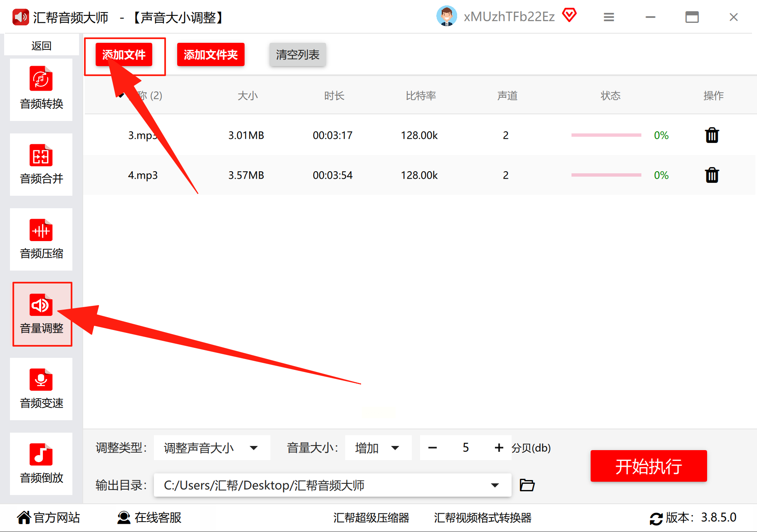757x532 pixels.
Task: Open the 官方网站 link
Action: pyautogui.click(x=49, y=517)
